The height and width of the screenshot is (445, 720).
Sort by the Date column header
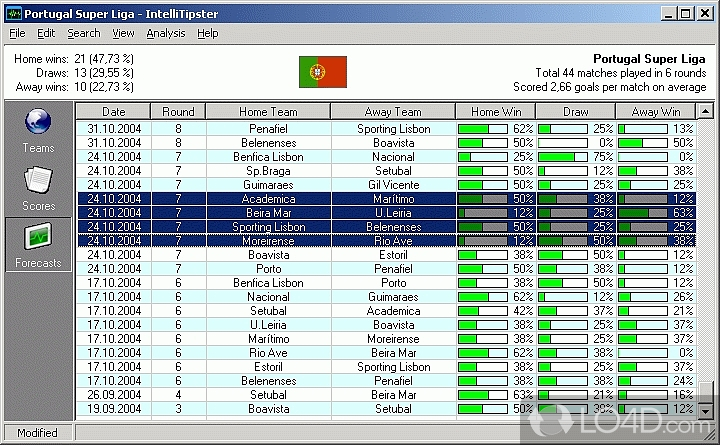(113, 112)
